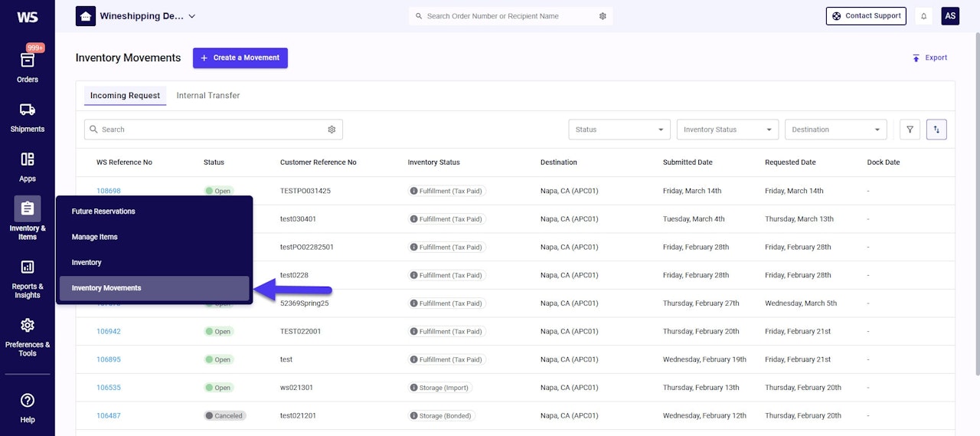Expand the Status filter dropdown

[x=619, y=129]
